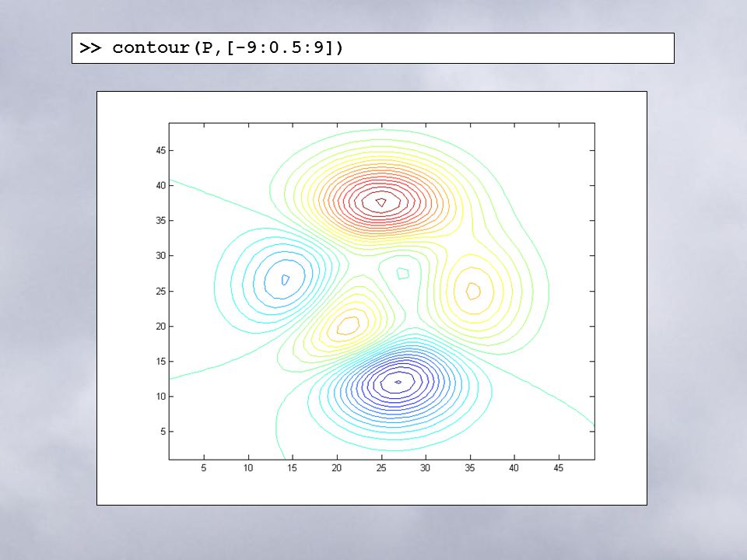Viewport: 747px width, 560px height.
Task: Click the innermost dark blue minimum contour
Action: (398, 382)
